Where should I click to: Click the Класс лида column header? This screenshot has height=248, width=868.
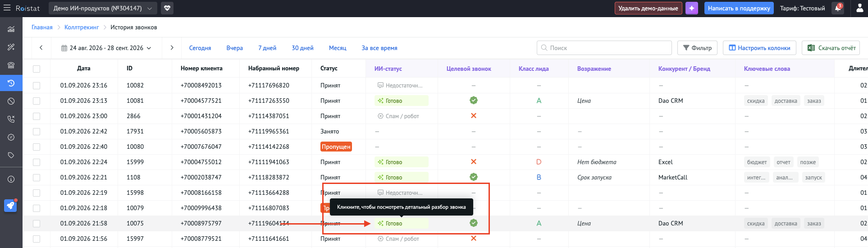(534, 69)
